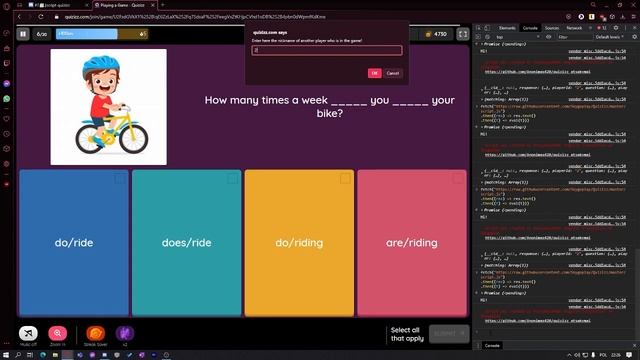Screen dimensions: 640x360
Task: Switch to the Elements tab
Action: (507, 28)
